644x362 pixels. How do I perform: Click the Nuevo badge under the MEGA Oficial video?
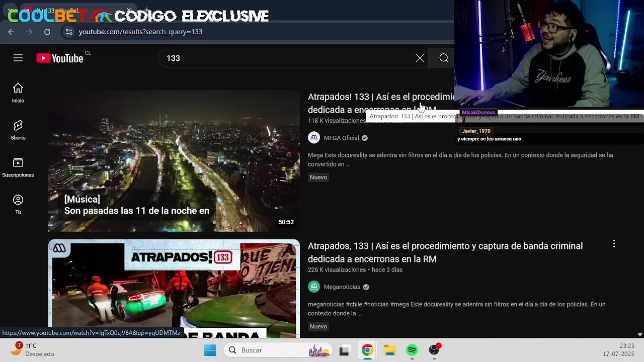[318, 177]
